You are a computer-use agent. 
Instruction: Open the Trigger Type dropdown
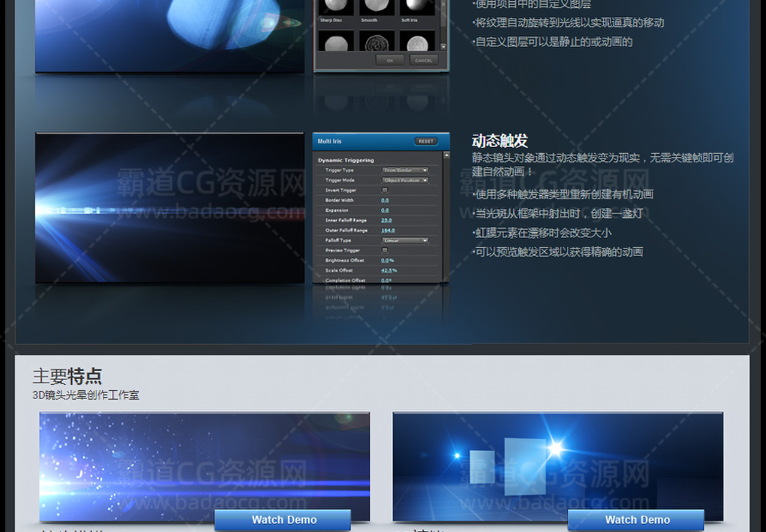coord(406,171)
